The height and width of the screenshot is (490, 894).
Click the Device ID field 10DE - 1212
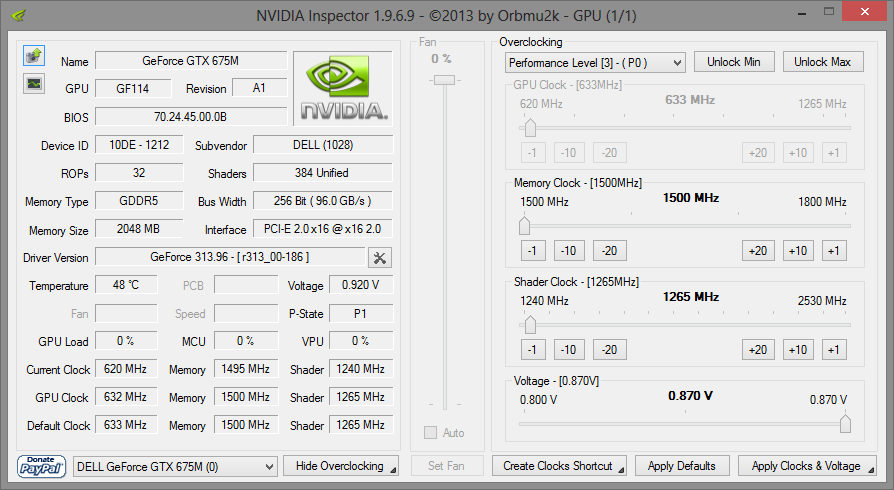139,145
